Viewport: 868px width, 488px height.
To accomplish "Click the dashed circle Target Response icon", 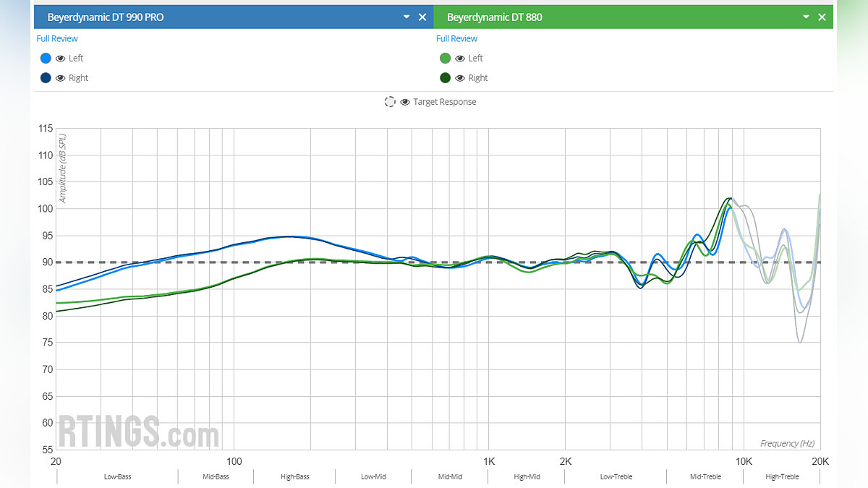I will point(390,102).
